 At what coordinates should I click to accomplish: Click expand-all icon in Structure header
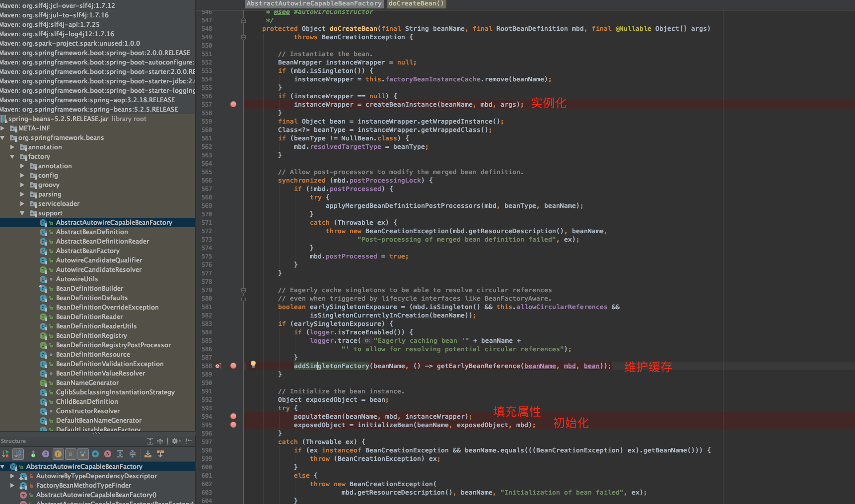pyautogui.click(x=150, y=441)
